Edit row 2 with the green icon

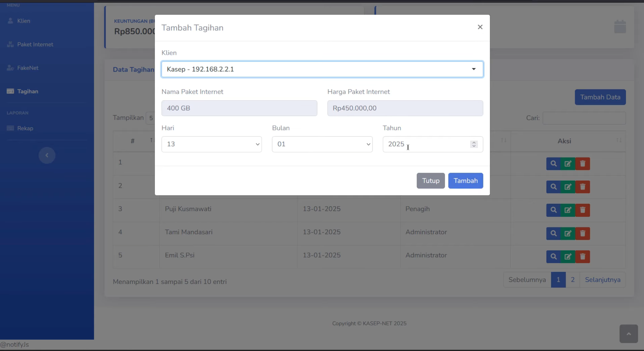(x=568, y=187)
